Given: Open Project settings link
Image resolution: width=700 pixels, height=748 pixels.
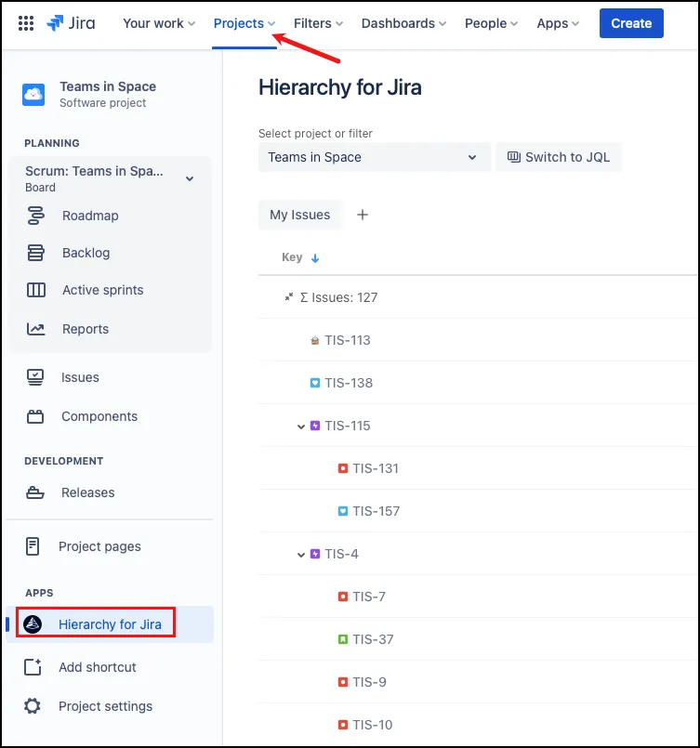Looking at the screenshot, I should pyautogui.click(x=105, y=706).
